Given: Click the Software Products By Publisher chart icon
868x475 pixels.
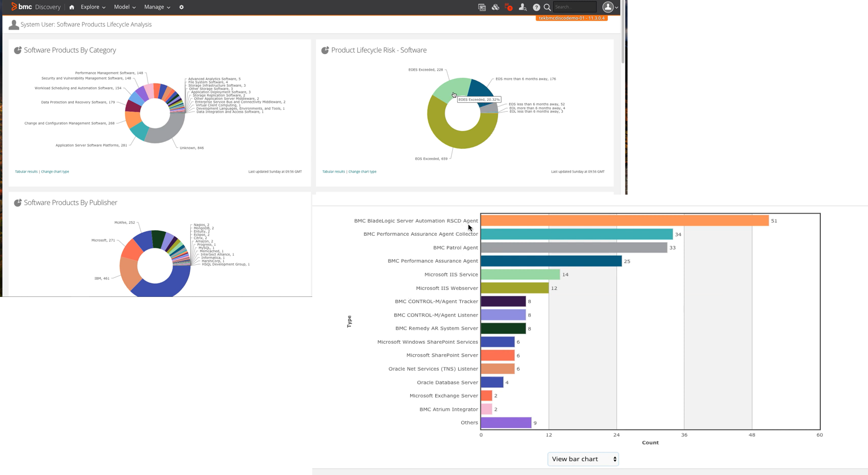Looking at the screenshot, I should click(x=18, y=203).
